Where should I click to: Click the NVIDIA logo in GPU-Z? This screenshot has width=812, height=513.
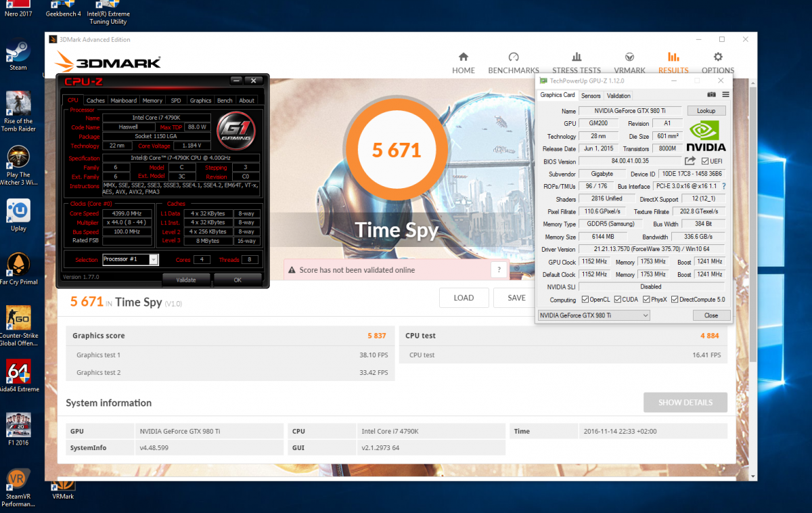pyautogui.click(x=706, y=136)
